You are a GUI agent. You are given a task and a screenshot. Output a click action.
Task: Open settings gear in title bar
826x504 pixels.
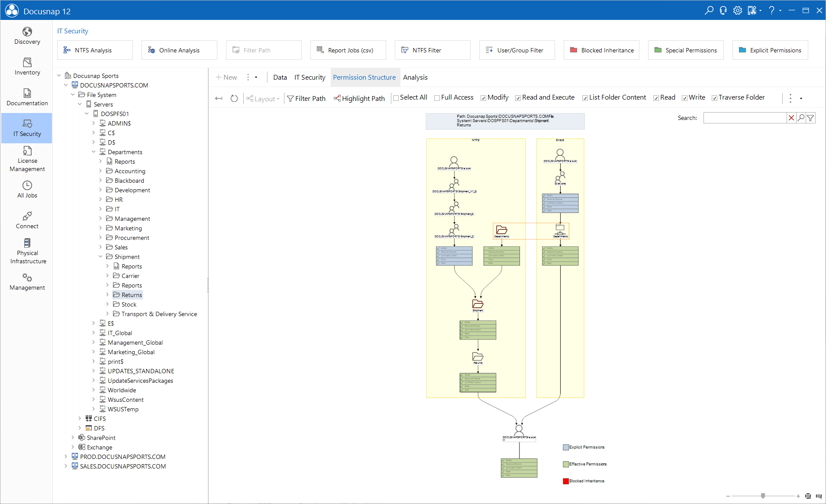(x=737, y=10)
